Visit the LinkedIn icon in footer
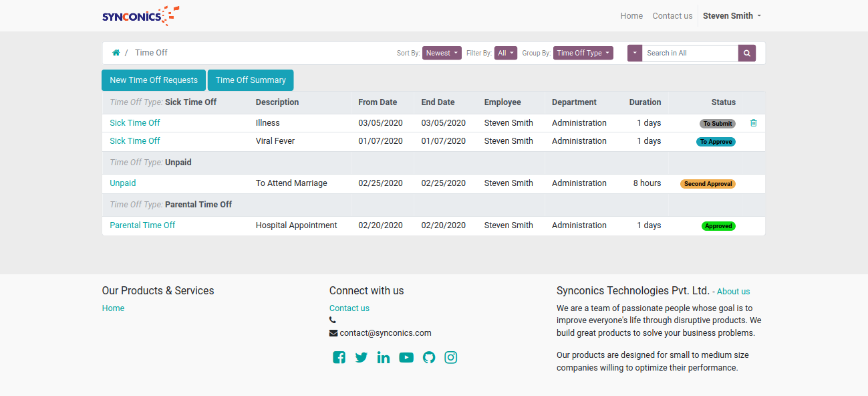The width and height of the screenshot is (868, 396). coord(384,357)
